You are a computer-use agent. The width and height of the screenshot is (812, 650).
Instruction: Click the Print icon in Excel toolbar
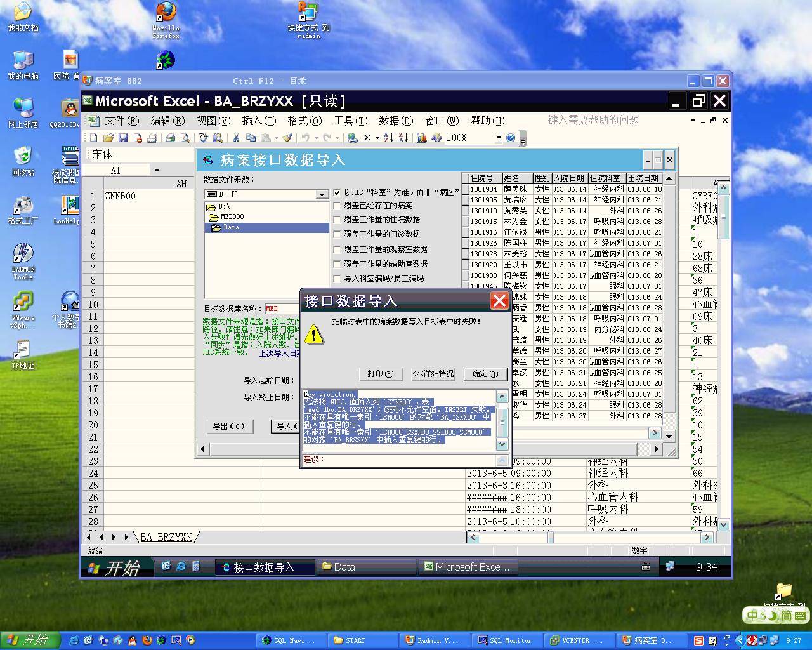[171, 138]
